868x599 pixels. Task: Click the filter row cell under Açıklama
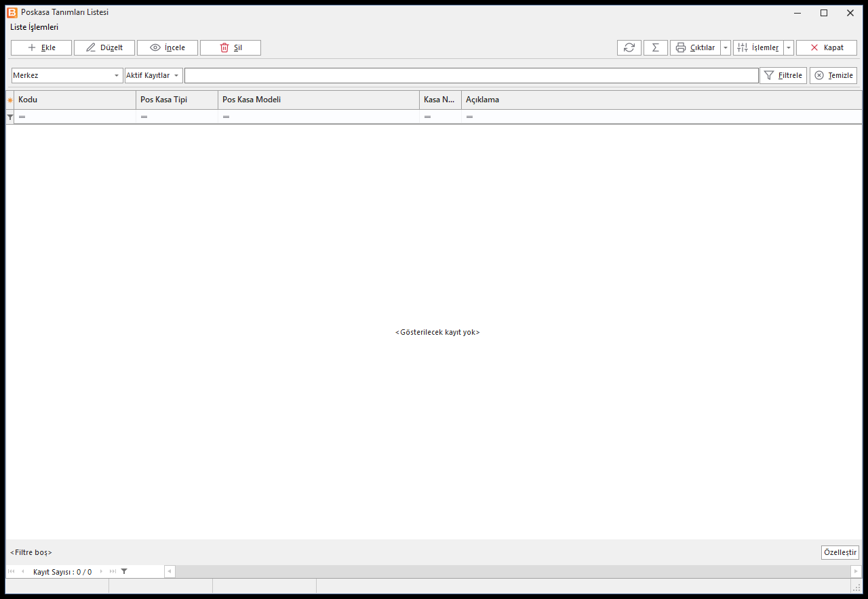(x=662, y=117)
